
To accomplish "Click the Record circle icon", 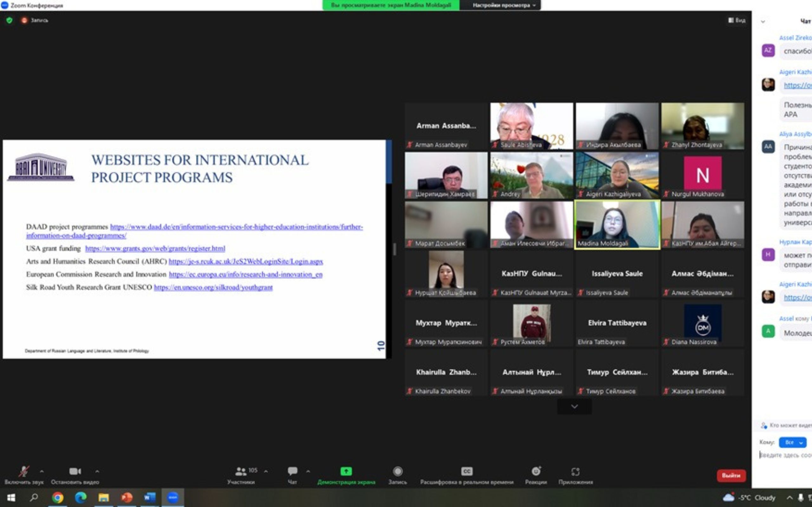I will tap(398, 472).
